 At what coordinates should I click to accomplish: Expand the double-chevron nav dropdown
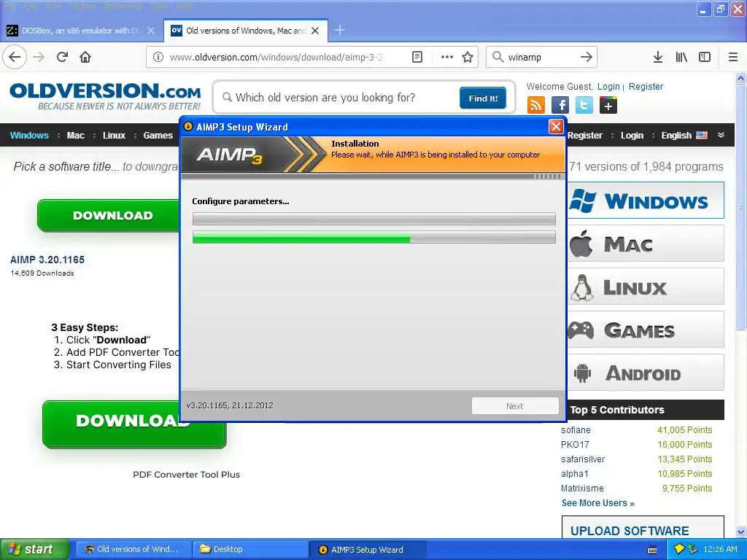coord(721,135)
